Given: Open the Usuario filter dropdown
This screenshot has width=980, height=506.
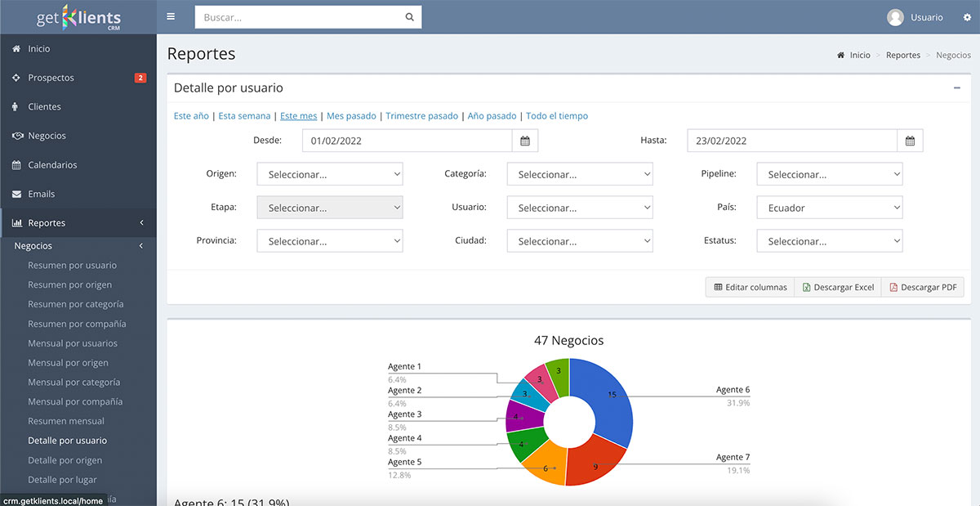Looking at the screenshot, I should point(579,208).
